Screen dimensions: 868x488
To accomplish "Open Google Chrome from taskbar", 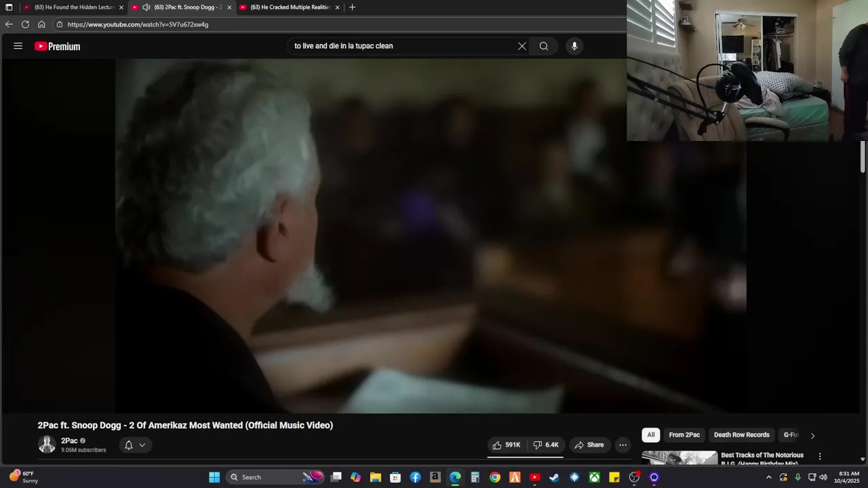I will pyautogui.click(x=495, y=477).
